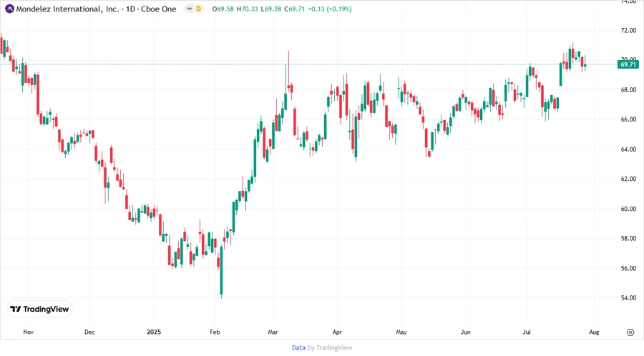The image size is (644, 356).
Task: Click the Mondelez purple logo icon
Action: click(x=9, y=9)
